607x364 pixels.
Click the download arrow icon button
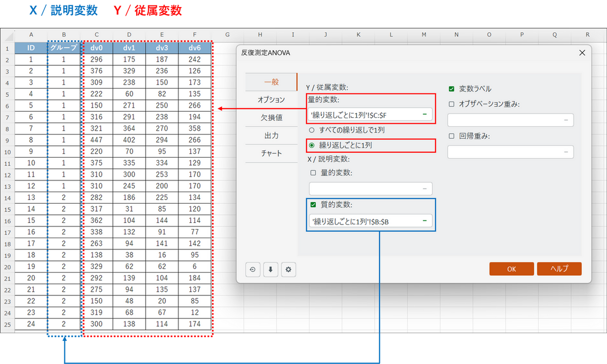[271, 269]
